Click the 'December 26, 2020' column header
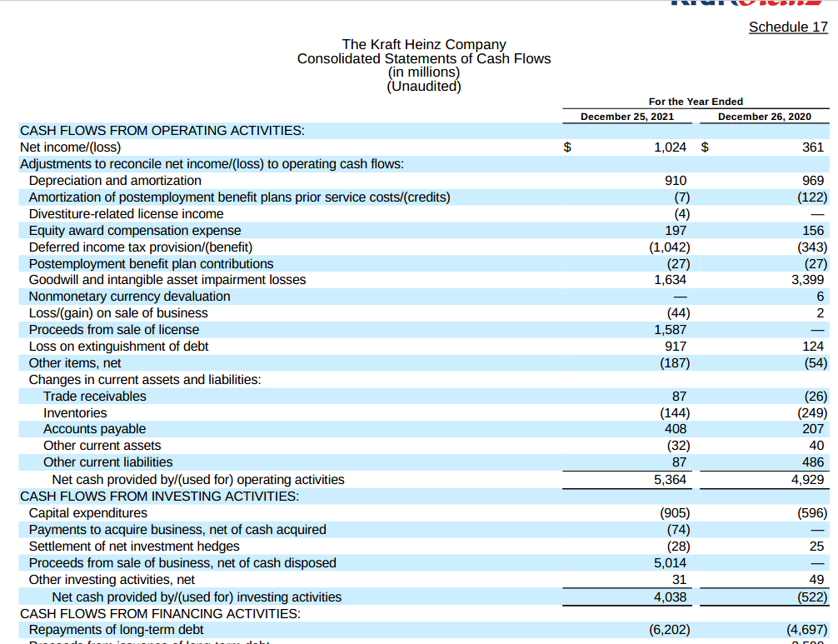This screenshot has width=838, height=644. [764, 117]
